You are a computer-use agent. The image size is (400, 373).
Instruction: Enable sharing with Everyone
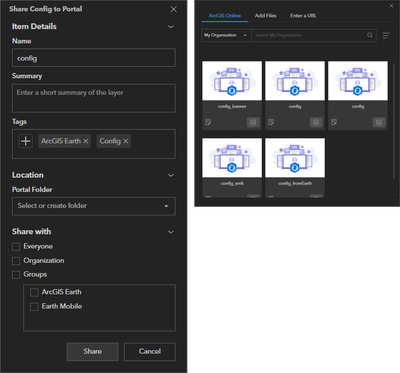tap(16, 247)
